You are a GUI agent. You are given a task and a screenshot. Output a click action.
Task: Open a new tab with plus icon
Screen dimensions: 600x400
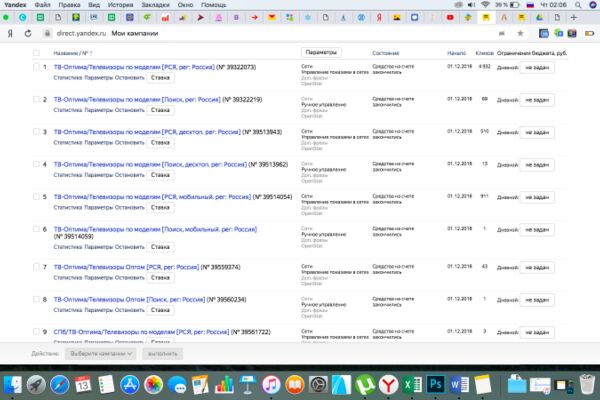[x=573, y=17]
